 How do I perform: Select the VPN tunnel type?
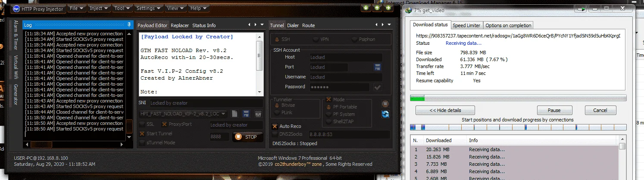[321, 39]
